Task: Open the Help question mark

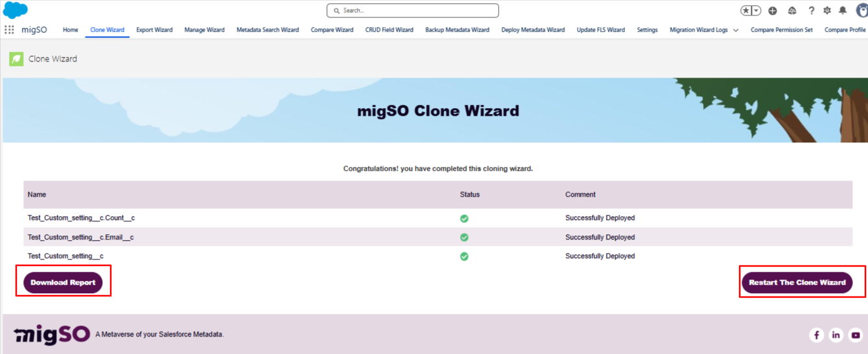Action: tap(811, 10)
